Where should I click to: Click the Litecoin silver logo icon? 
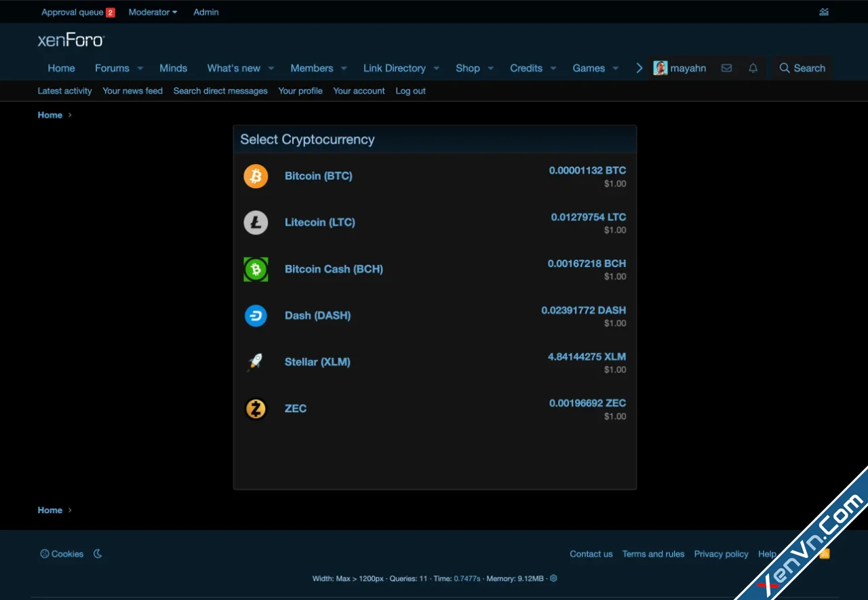point(256,222)
